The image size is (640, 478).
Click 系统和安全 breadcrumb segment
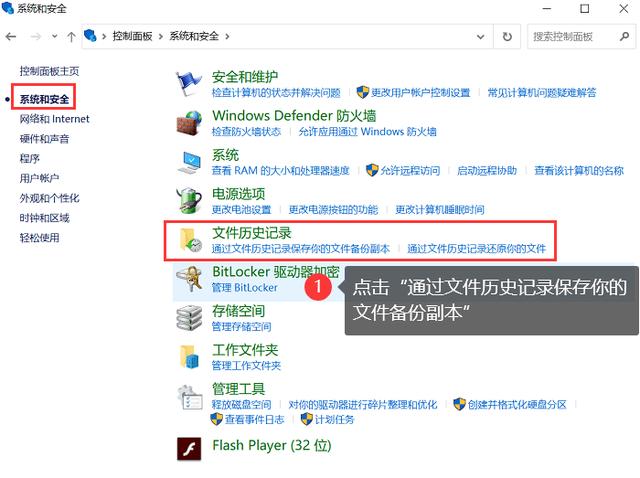coord(194,37)
